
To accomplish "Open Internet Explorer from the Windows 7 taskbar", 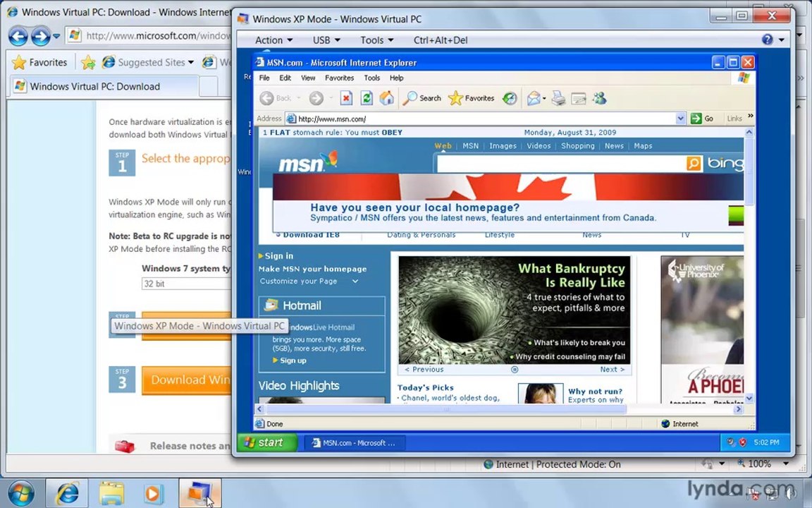I will [x=68, y=493].
